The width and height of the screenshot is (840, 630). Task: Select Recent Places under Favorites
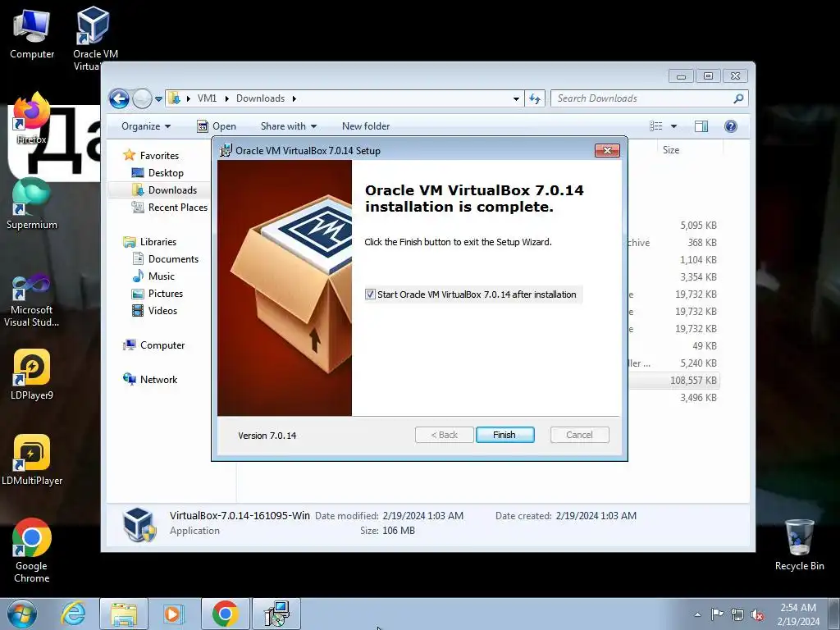coord(178,208)
